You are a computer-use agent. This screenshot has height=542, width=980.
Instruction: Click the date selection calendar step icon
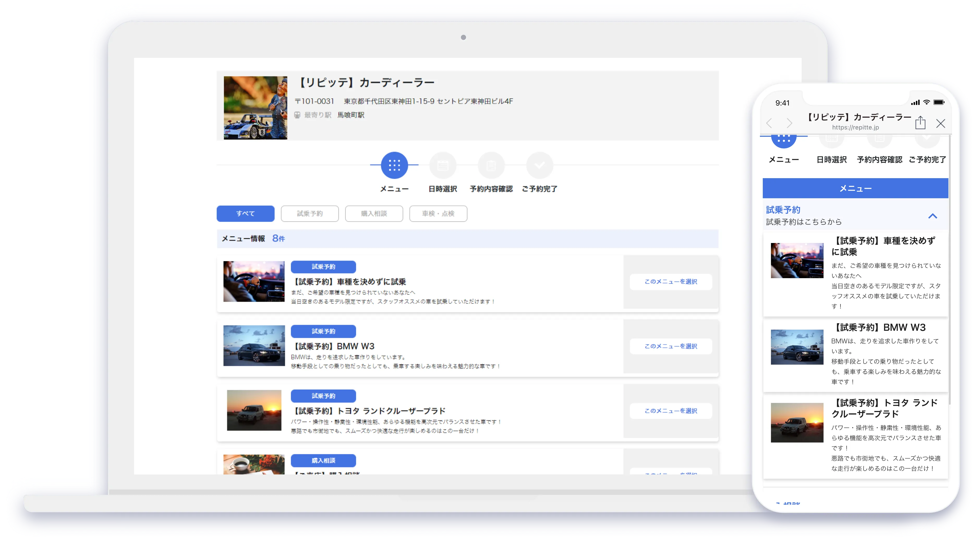443,165
